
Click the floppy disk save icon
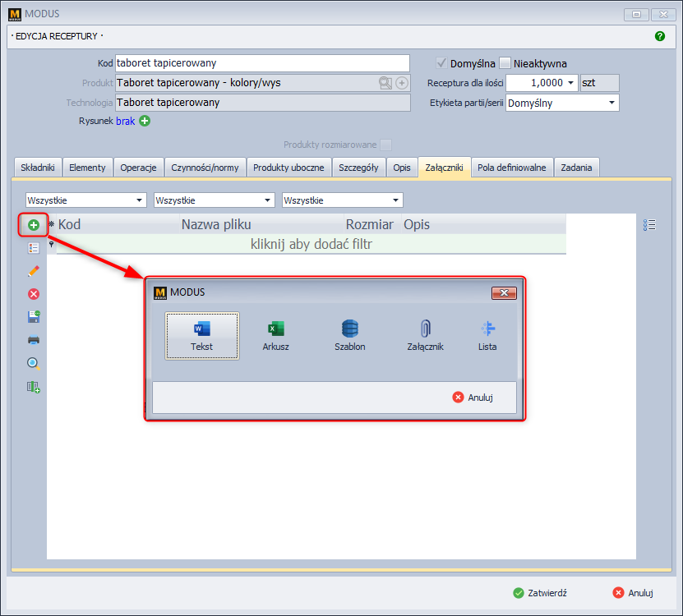pyautogui.click(x=34, y=316)
